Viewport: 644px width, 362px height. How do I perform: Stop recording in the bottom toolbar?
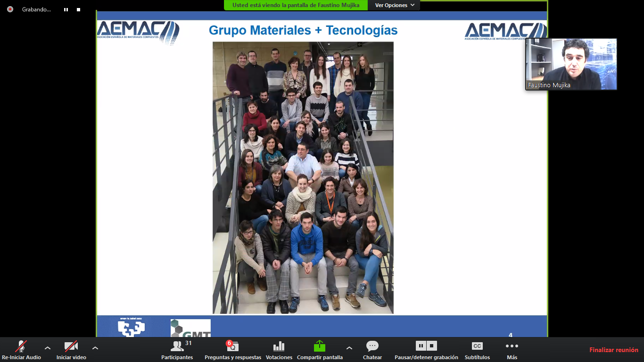[432, 346]
